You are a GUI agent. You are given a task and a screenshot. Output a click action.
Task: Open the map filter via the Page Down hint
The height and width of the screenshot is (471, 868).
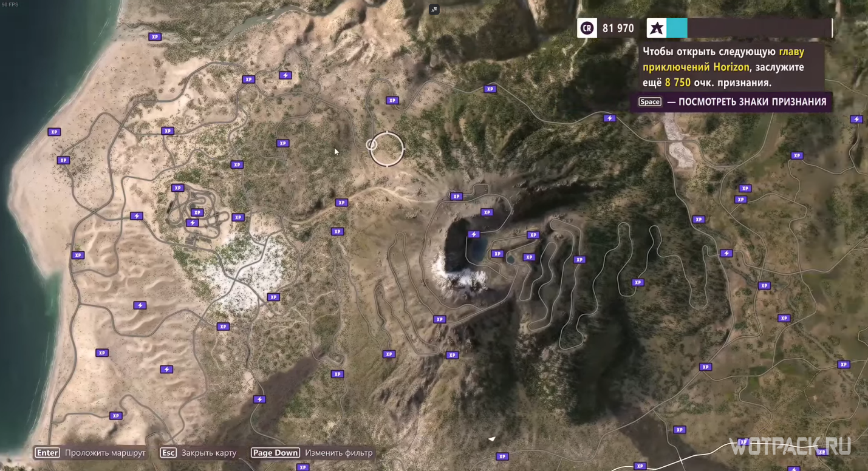[275, 453]
